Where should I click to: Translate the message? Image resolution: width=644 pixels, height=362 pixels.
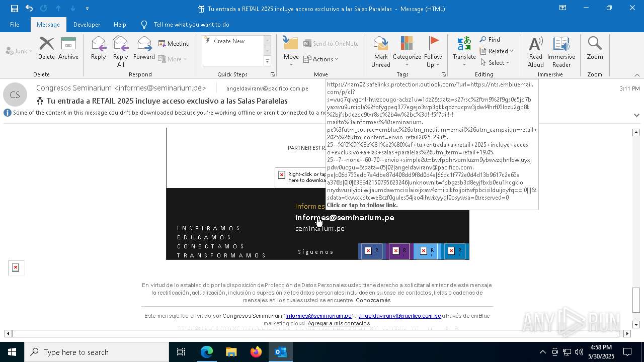pos(464,52)
